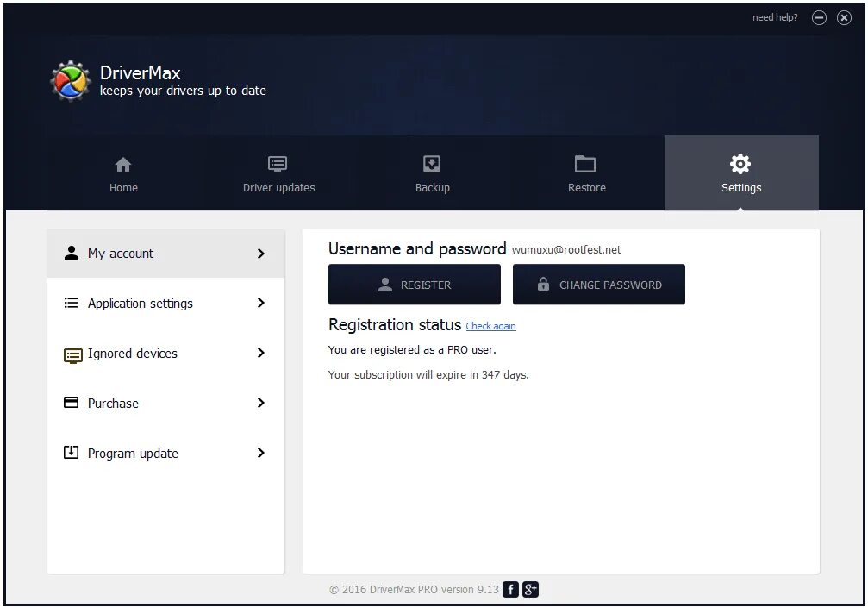This screenshot has width=868, height=608.
Task: Click 'You are registered as a PRO user.'
Action: (412, 350)
